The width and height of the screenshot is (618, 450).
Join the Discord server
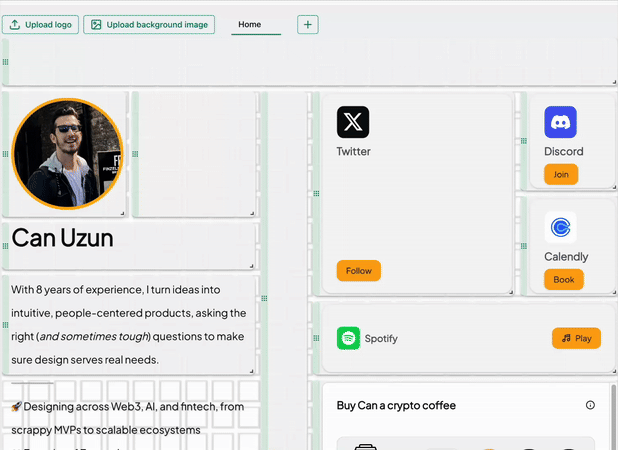coord(561,174)
